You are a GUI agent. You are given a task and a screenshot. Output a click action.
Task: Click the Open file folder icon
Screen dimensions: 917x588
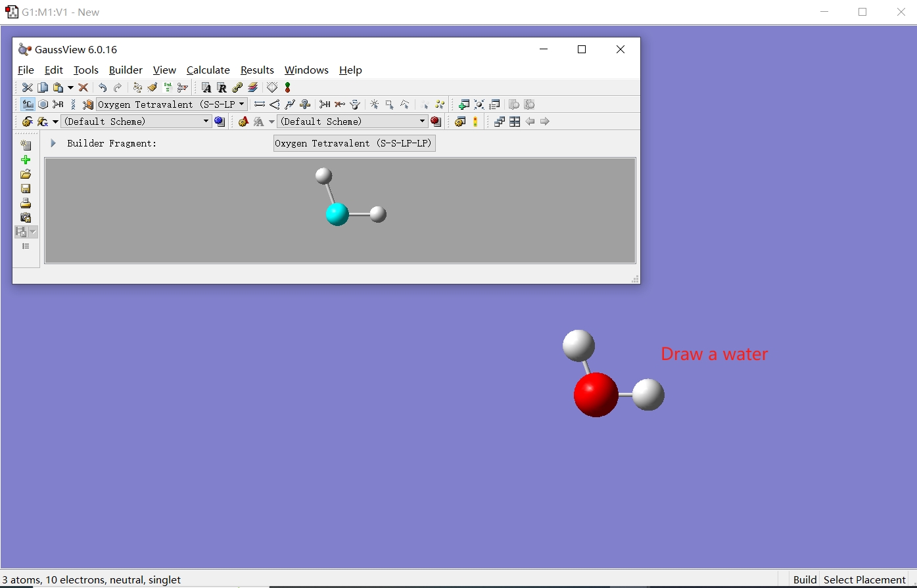coord(26,174)
